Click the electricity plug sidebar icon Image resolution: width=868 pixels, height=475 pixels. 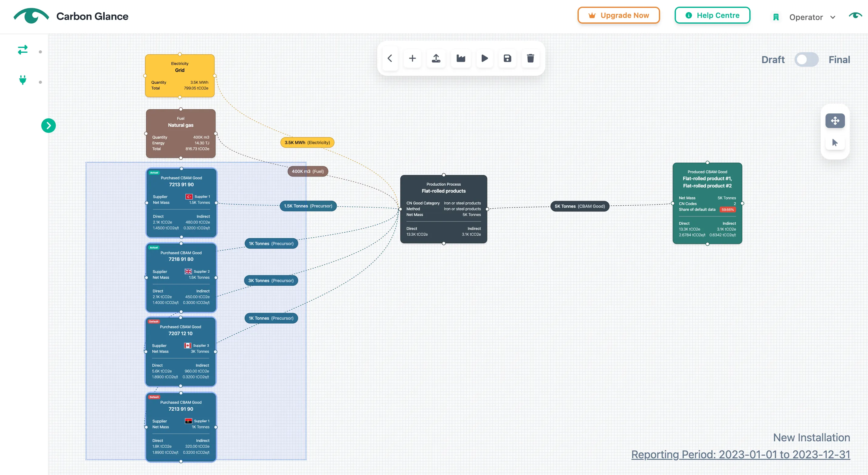click(x=22, y=80)
